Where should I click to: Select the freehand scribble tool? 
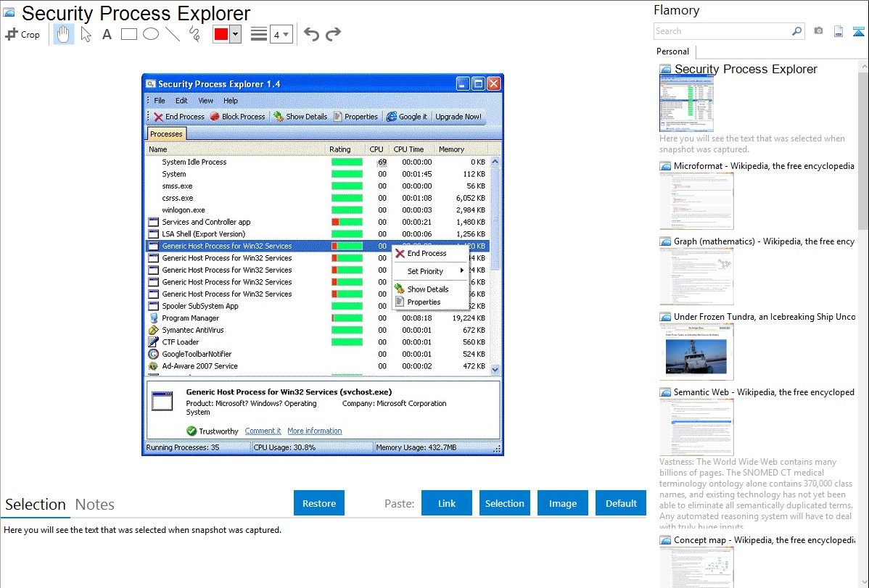click(194, 34)
